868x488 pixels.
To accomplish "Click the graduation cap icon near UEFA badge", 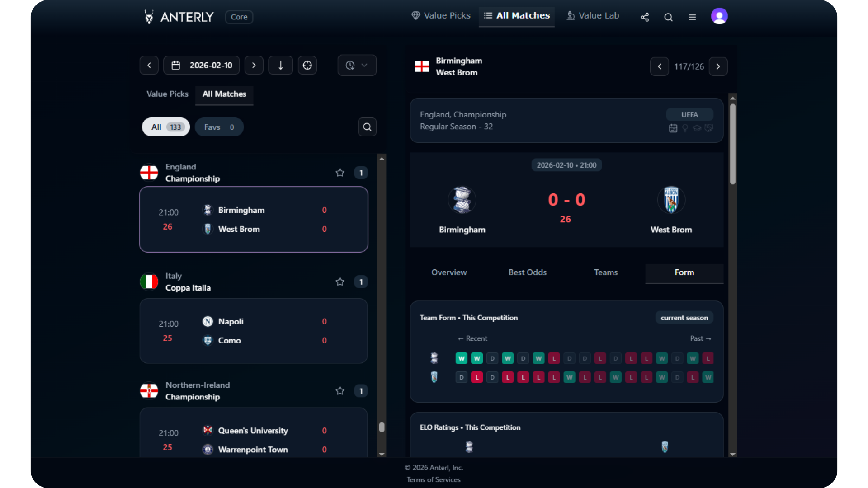I will coord(697,128).
